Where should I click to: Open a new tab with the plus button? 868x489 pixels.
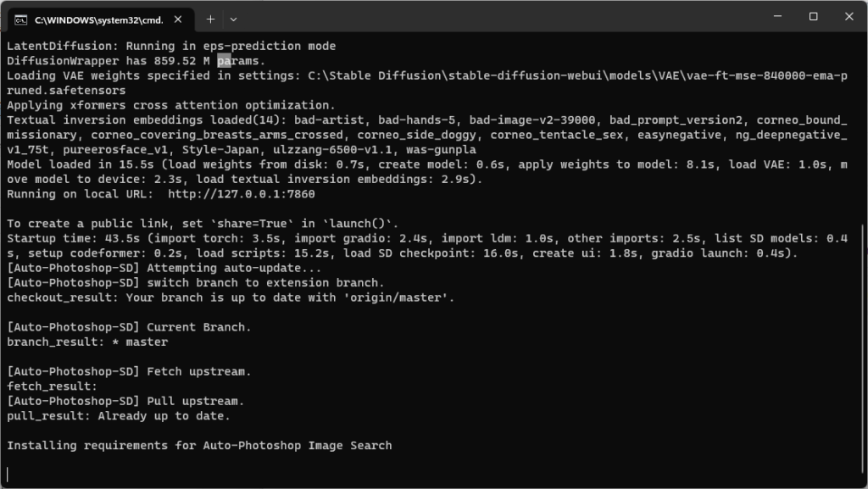[210, 19]
